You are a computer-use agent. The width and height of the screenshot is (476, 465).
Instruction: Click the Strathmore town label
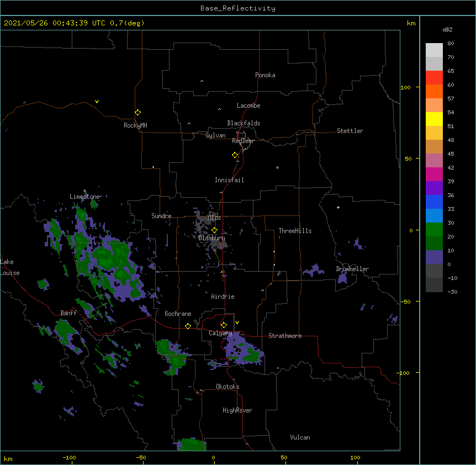[x=285, y=336]
